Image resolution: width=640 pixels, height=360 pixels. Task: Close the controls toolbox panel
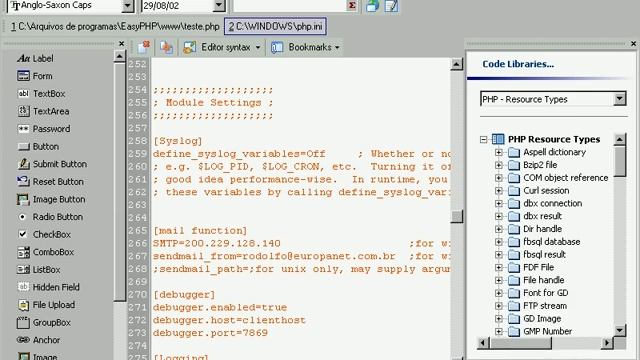(x=121, y=43)
